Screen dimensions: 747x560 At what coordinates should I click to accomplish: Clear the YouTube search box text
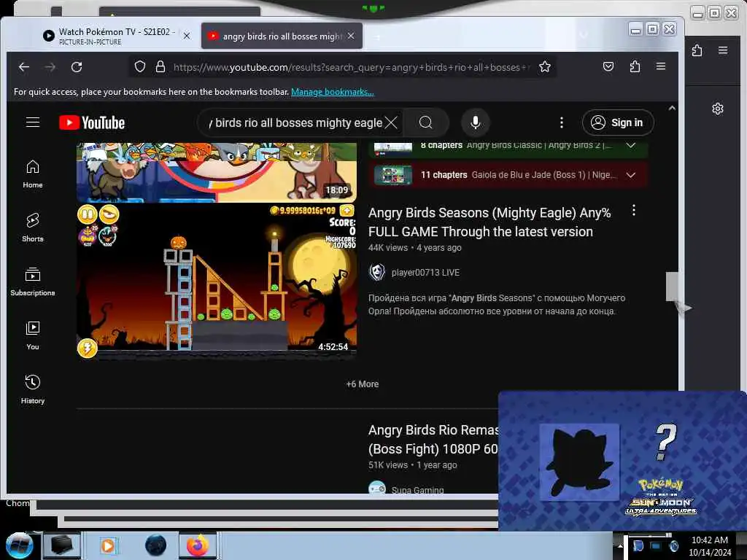[x=391, y=122]
